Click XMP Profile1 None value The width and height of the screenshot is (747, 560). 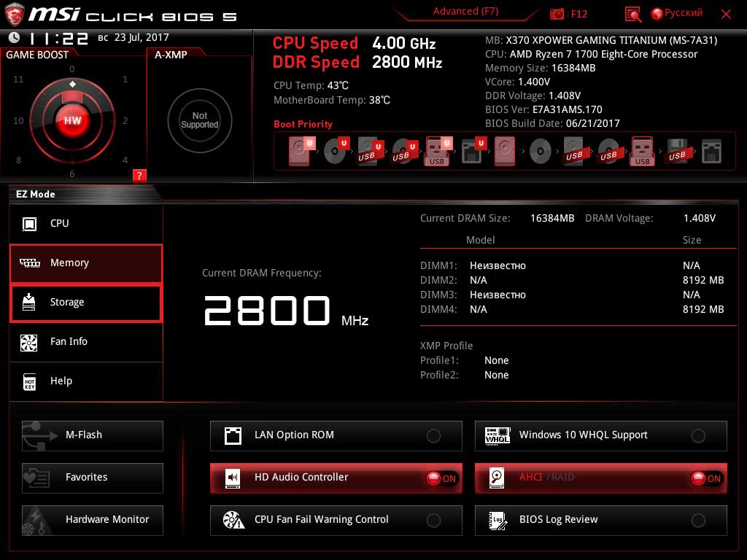tap(496, 360)
